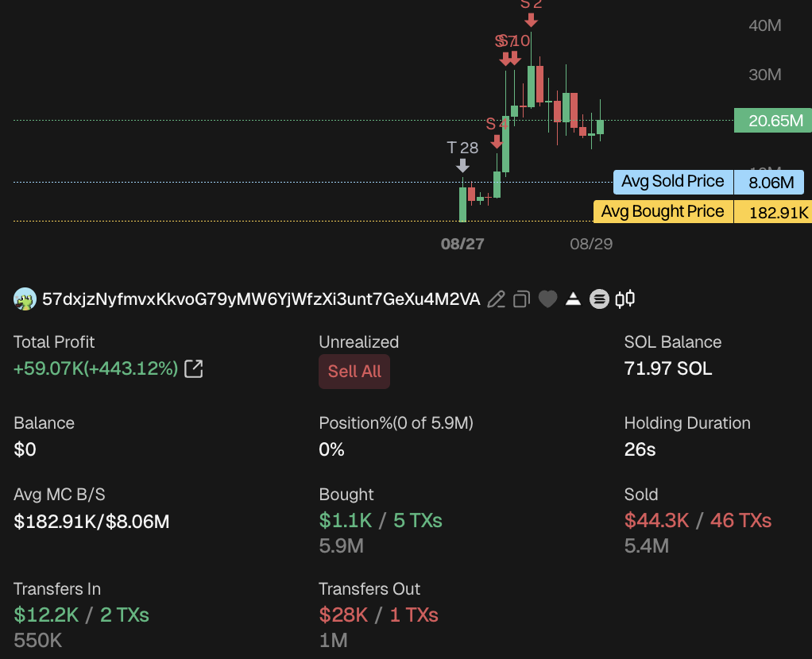Click the 30M price axis label
Screen dimensions: 812x659
(765, 75)
